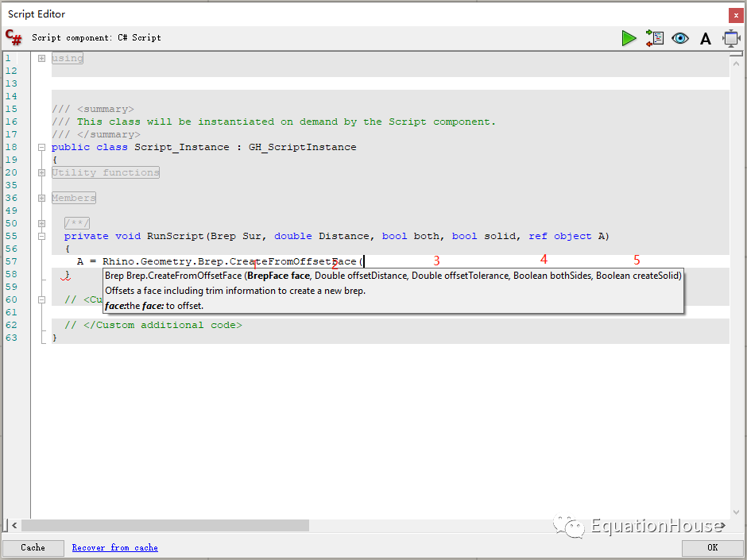Image resolution: width=747 pixels, height=560 pixels.
Task: Toggle the eye preview icon
Action: [x=679, y=38]
